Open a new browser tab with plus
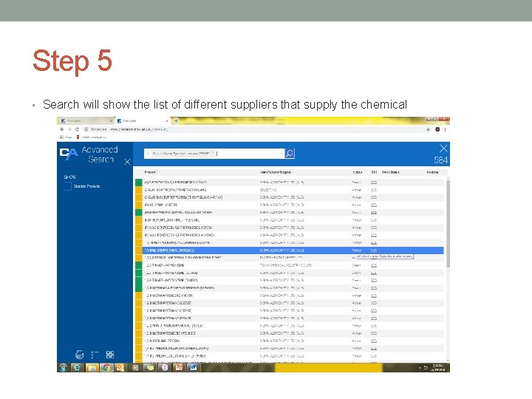The image size is (532, 399). pos(176,120)
